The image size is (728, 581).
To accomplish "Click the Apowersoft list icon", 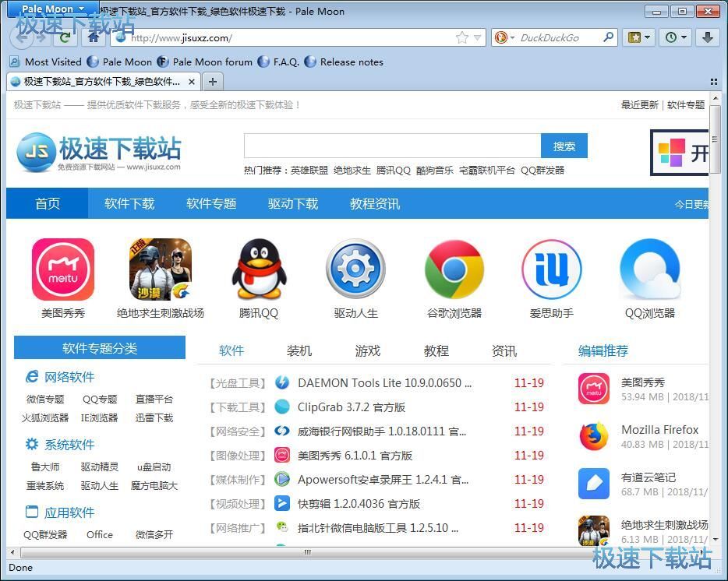I will (282, 480).
